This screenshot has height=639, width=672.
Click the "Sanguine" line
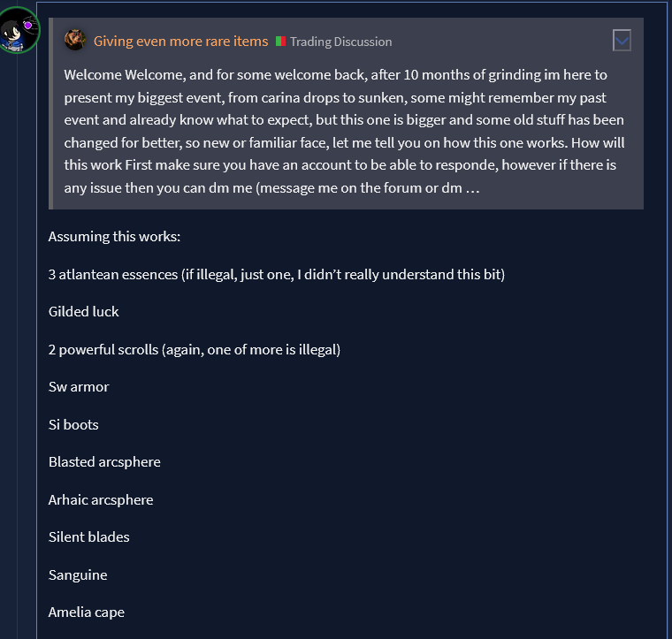point(78,574)
